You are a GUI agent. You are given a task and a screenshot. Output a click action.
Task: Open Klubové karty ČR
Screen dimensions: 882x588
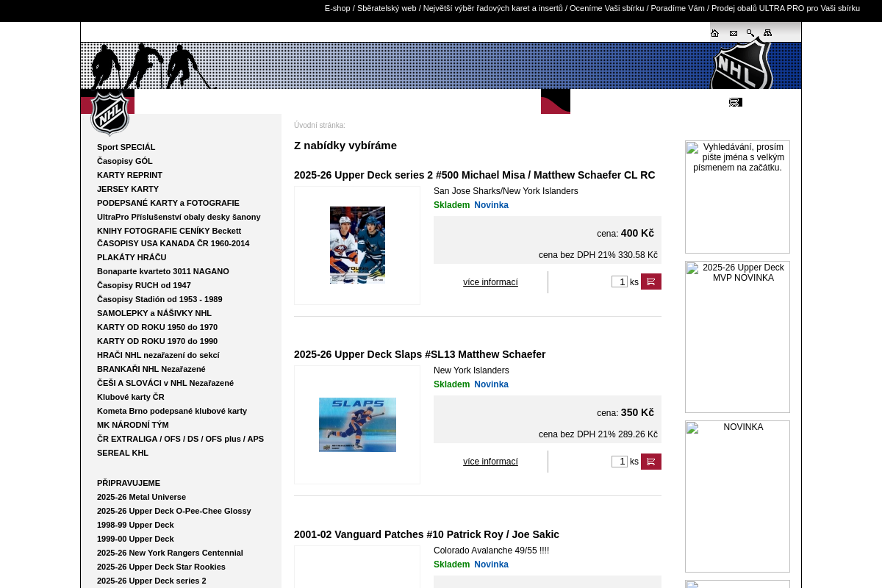[131, 397]
